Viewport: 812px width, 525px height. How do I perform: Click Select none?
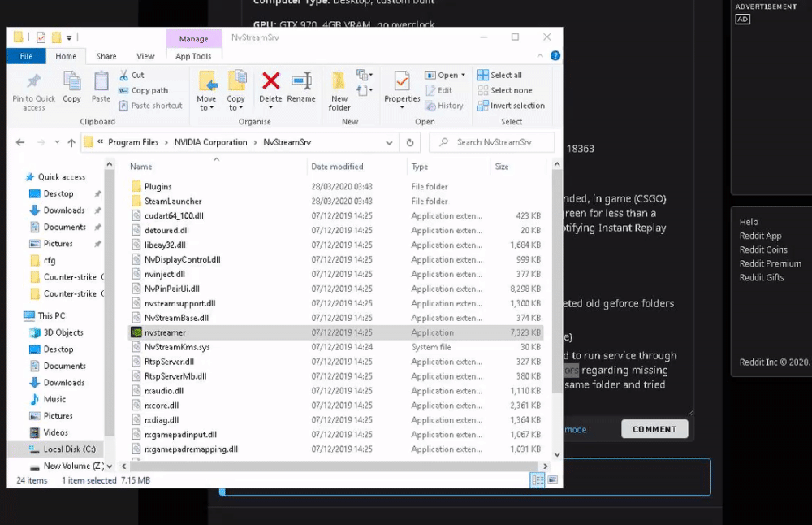[x=505, y=90]
